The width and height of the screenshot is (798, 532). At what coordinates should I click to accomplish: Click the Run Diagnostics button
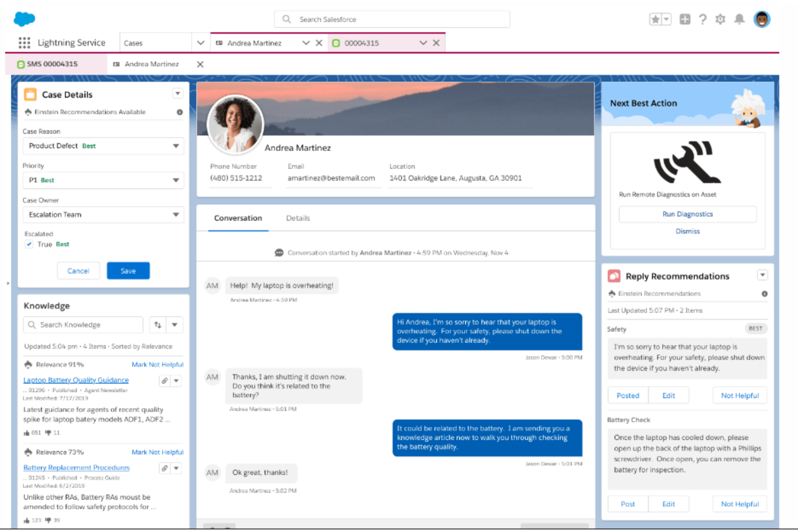(x=687, y=213)
